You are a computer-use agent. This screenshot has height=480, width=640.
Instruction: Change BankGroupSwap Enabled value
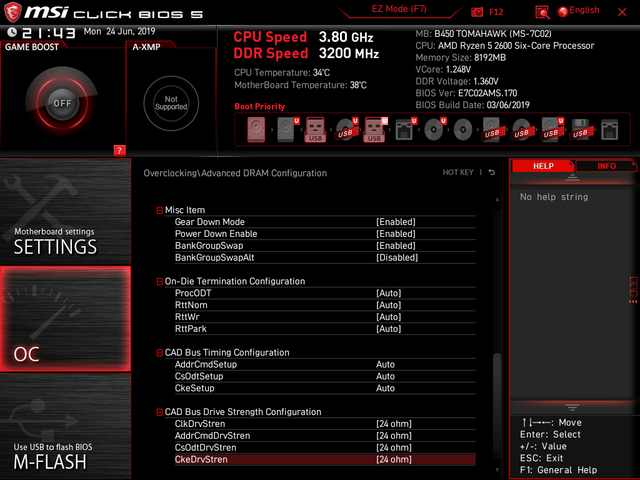tap(396, 246)
